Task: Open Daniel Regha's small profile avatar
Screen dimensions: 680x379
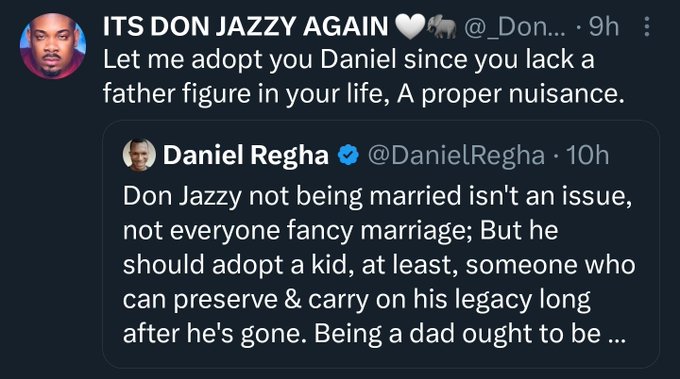Action: pos(139,155)
